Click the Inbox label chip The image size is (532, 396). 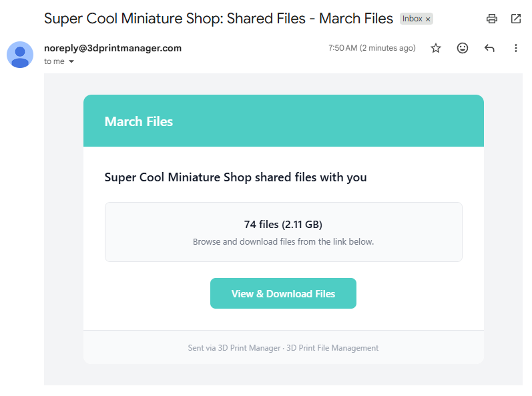[413, 19]
